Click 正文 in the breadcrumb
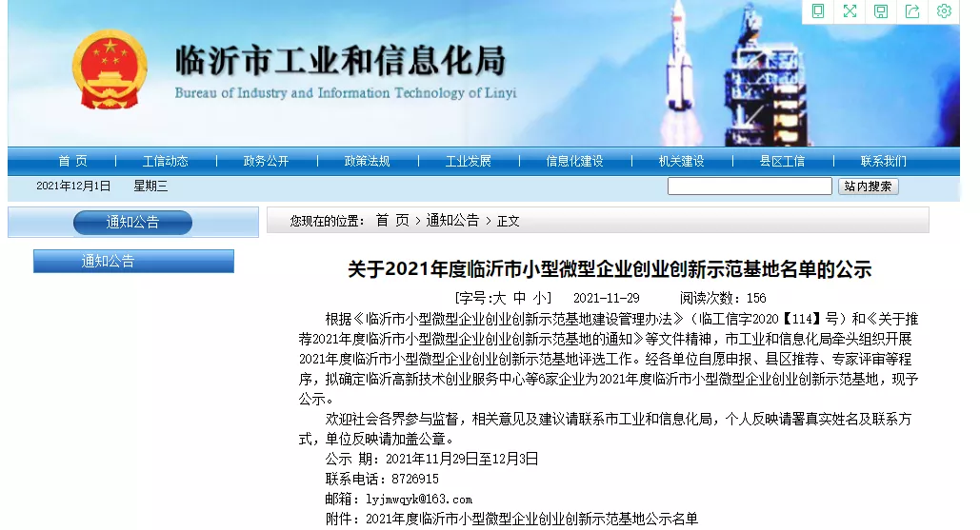The height and width of the screenshot is (530, 980). click(x=509, y=221)
